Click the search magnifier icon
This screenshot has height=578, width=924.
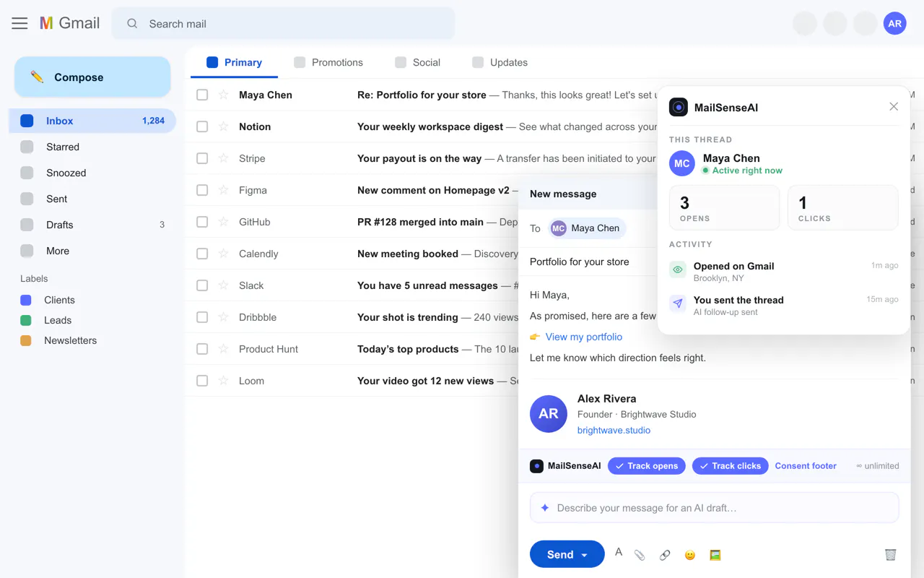[132, 24]
